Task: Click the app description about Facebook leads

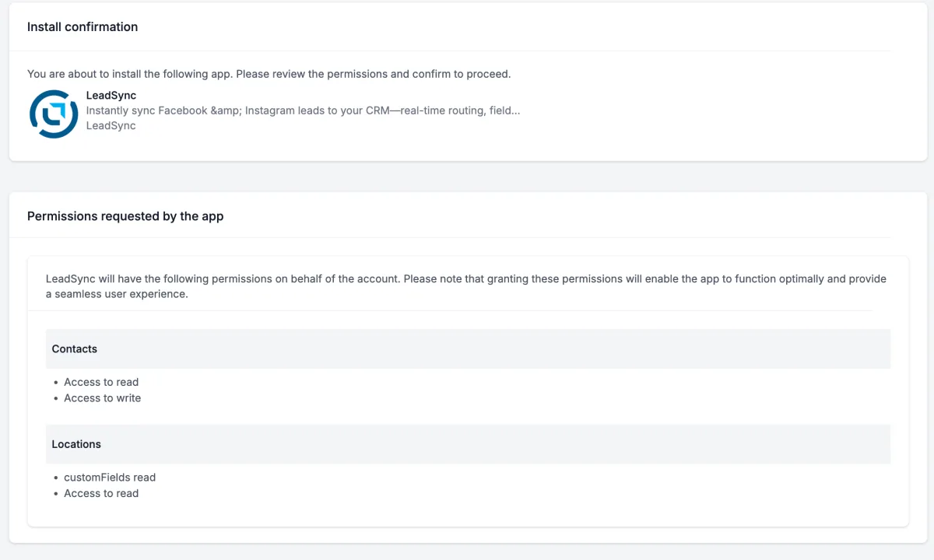Action: (303, 110)
